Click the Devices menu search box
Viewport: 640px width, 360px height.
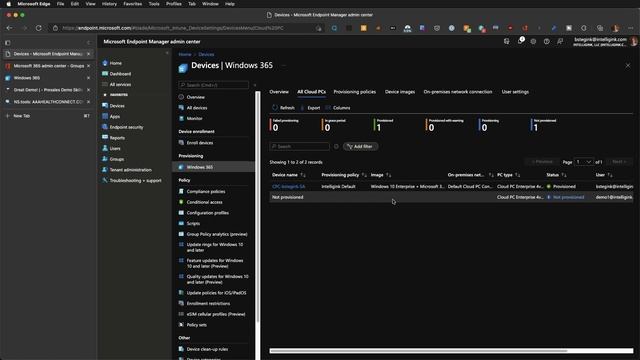(x=213, y=85)
